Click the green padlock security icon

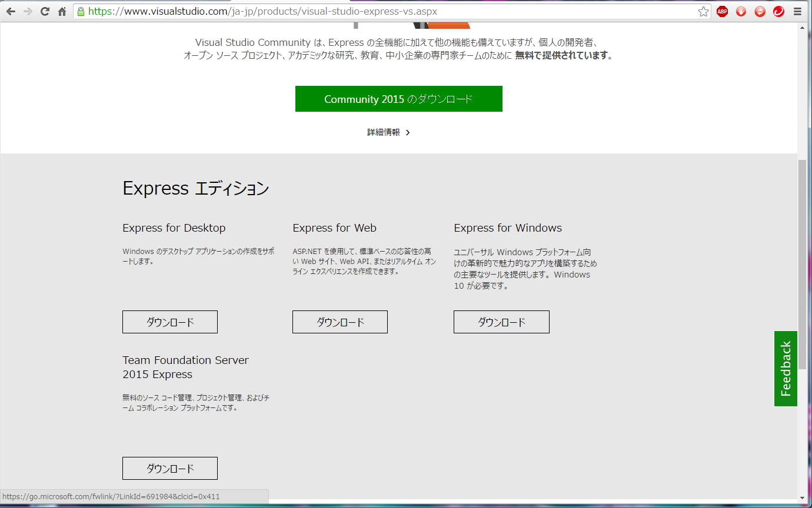[81, 11]
